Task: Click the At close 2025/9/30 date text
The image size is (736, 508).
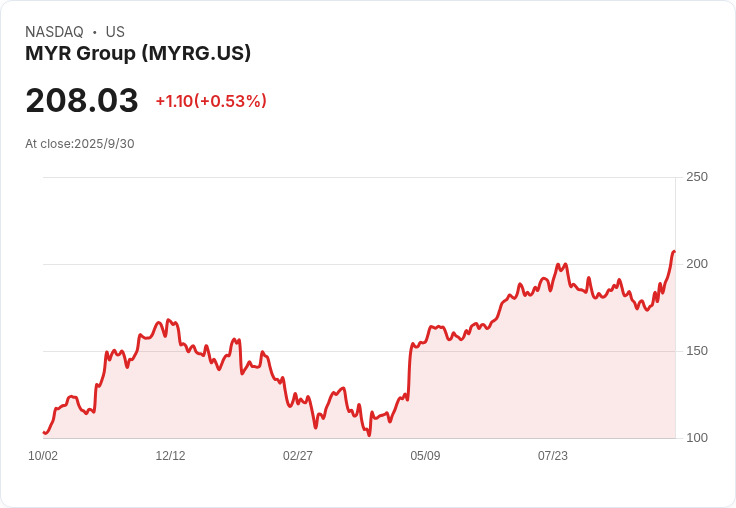Action: coord(80,144)
